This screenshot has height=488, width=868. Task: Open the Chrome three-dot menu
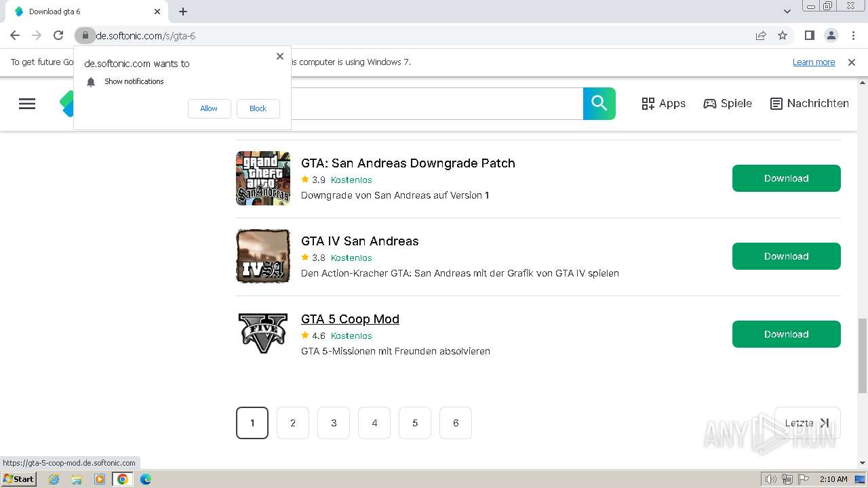(x=852, y=35)
